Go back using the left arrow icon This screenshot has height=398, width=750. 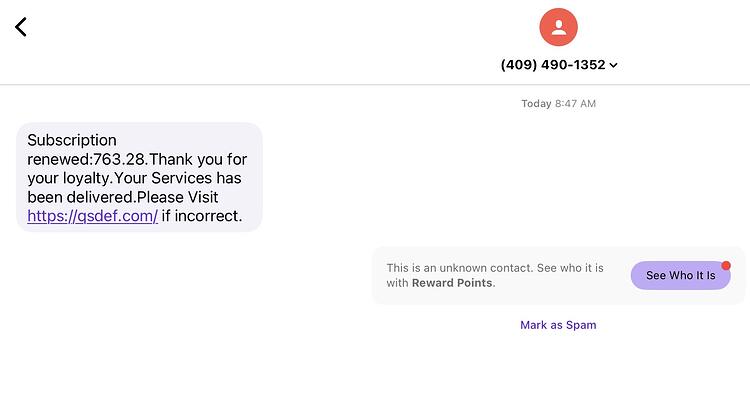coord(21,27)
